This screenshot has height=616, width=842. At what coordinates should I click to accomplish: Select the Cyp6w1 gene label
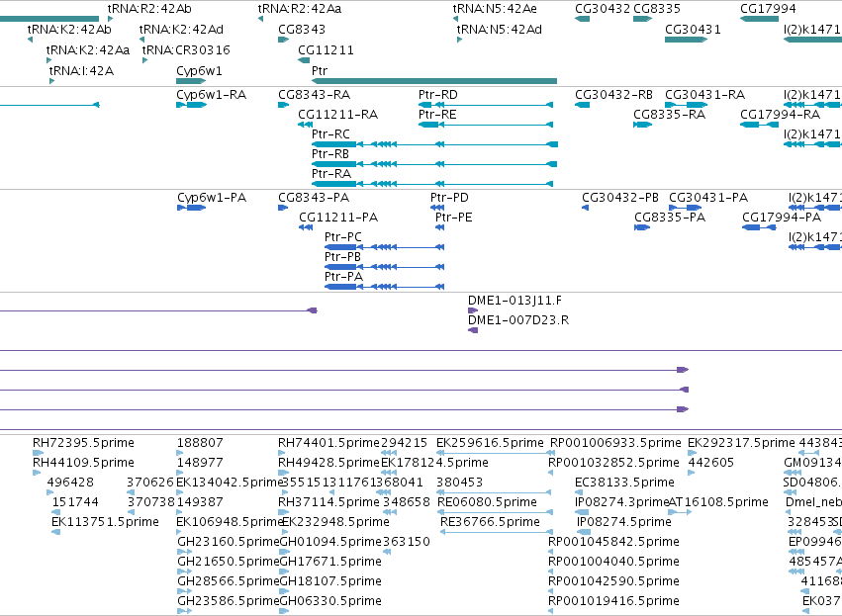click(199, 71)
